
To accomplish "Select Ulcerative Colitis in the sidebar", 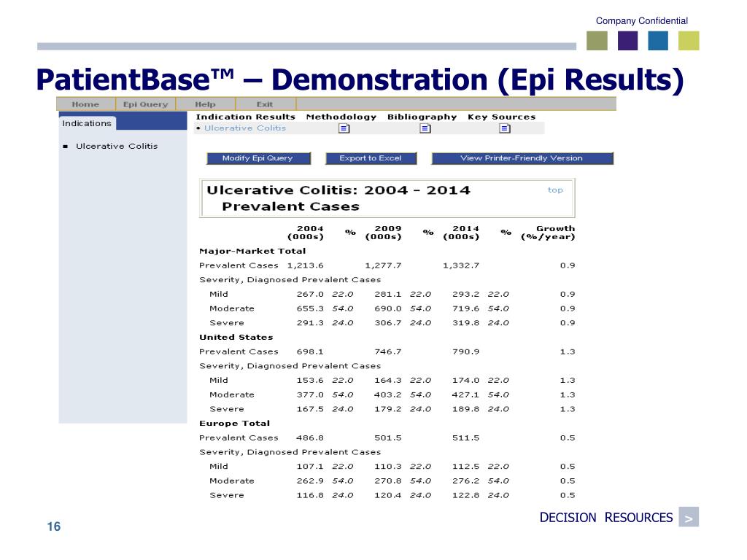I will tap(117, 146).
